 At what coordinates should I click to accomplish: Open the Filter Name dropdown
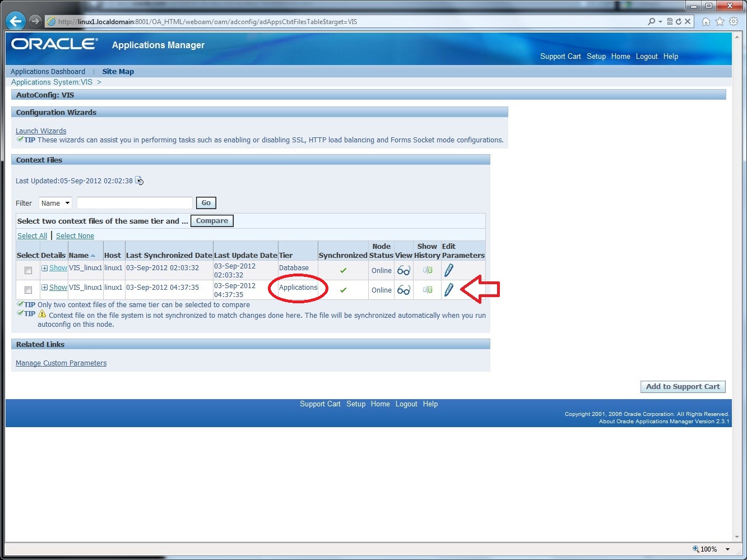[54, 203]
